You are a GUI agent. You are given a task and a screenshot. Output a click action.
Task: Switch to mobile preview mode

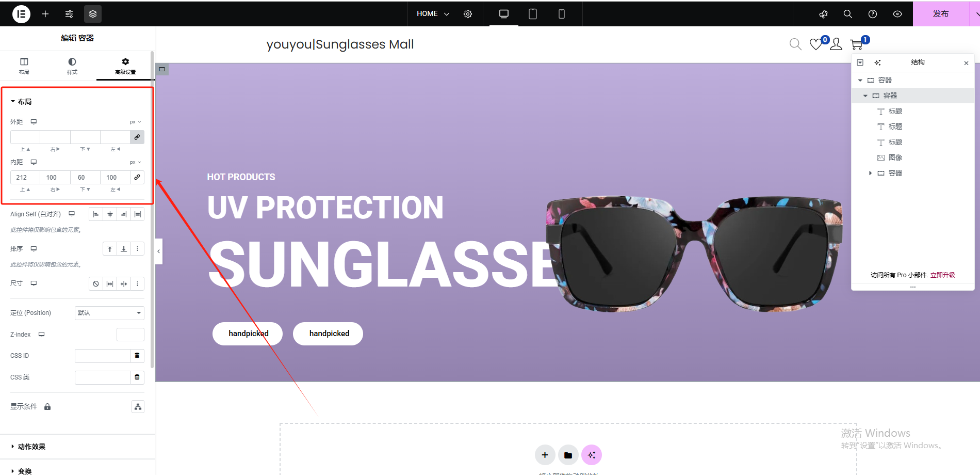(562, 14)
